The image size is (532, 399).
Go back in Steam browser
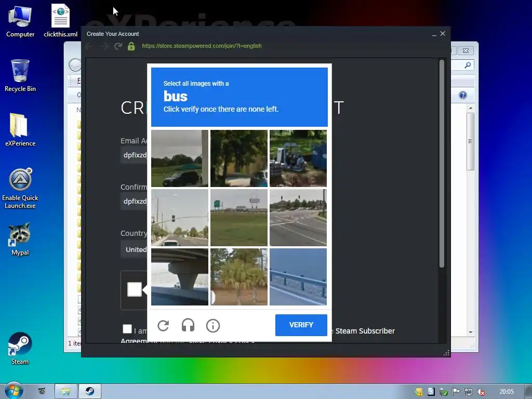pyautogui.click(x=89, y=46)
